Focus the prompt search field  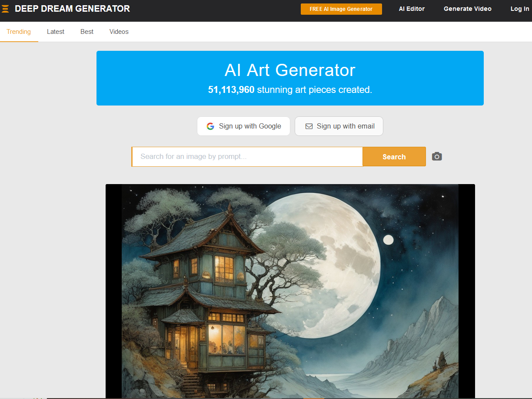(x=247, y=157)
